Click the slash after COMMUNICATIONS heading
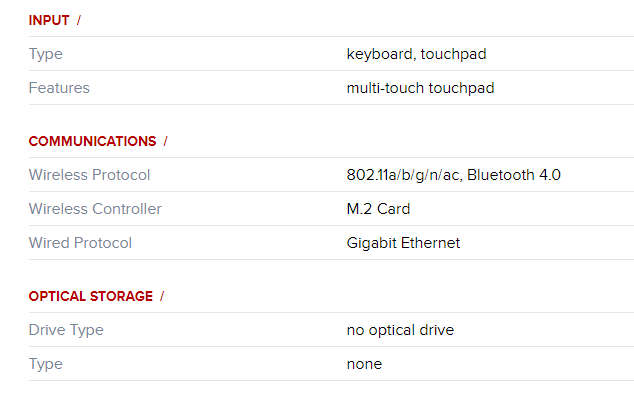 coord(166,141)
